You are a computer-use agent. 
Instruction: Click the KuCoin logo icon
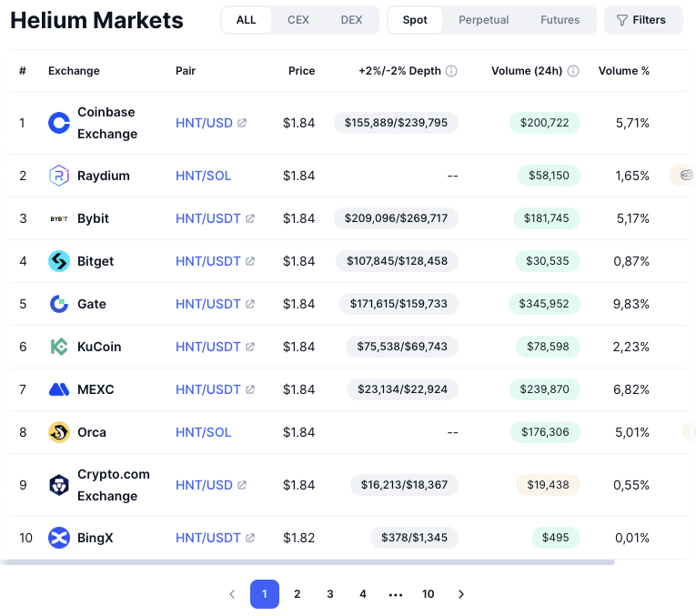pos(59,347)
